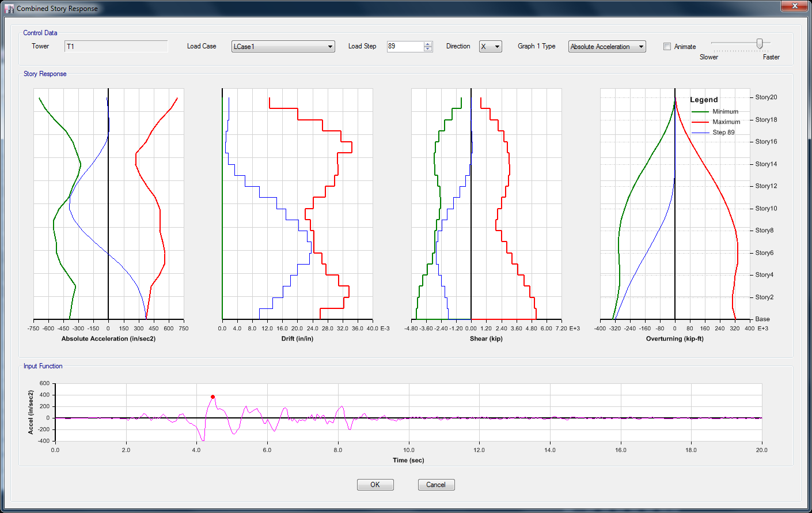Image resolution: width=812 pixels, height=513 pixels.
Task: Click the Story18 axis label
Action: (x=766, y=120)
